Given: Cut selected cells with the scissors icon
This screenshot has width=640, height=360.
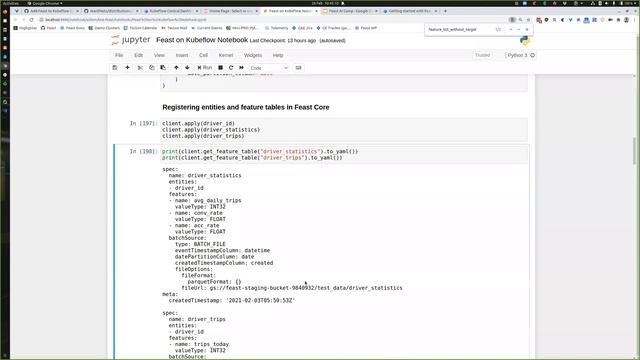Looking at the screenshot, I should [140, 68].
